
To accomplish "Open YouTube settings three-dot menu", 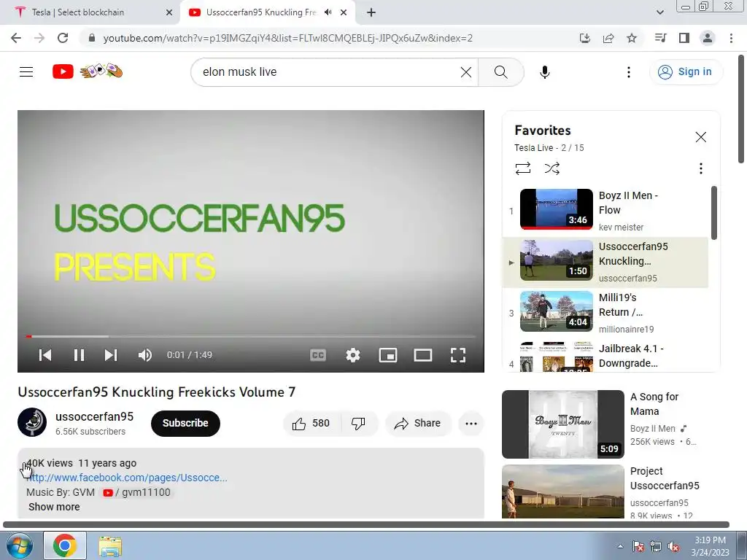I will 628,72.
